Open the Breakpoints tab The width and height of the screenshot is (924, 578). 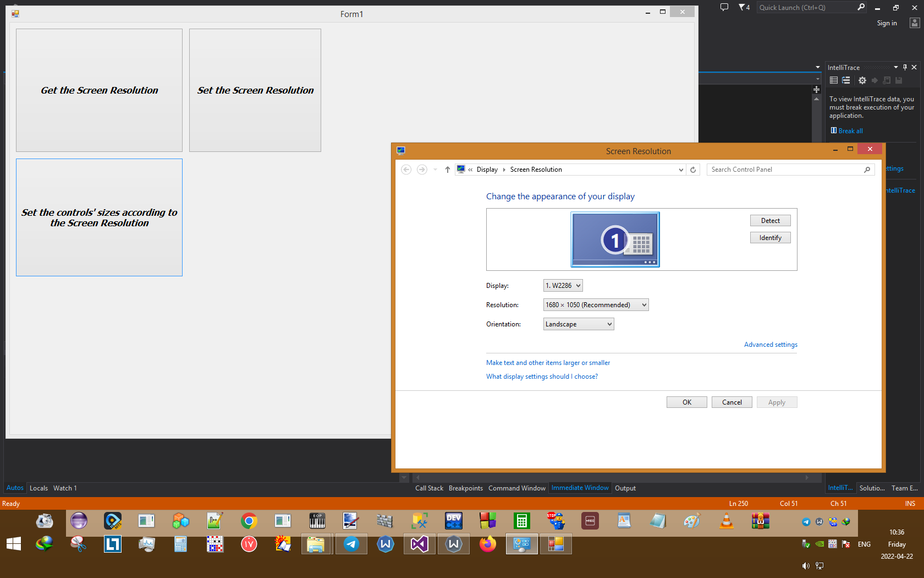coord(466,488)
